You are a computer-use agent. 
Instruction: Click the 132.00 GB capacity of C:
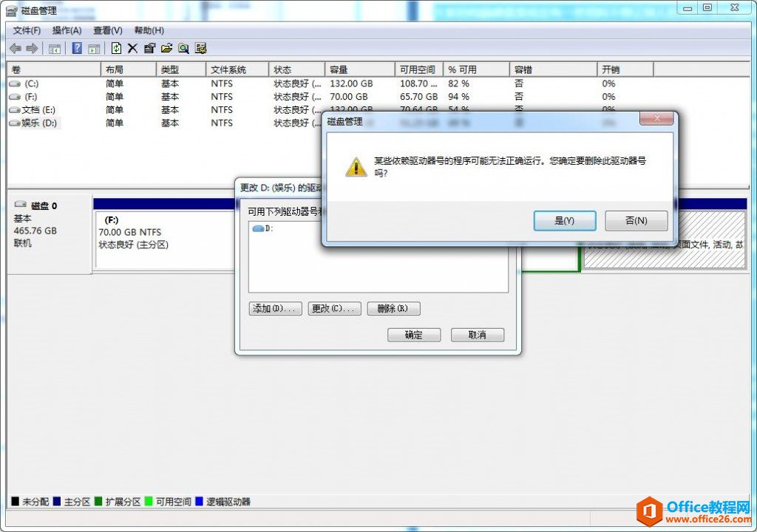(351, 83)
